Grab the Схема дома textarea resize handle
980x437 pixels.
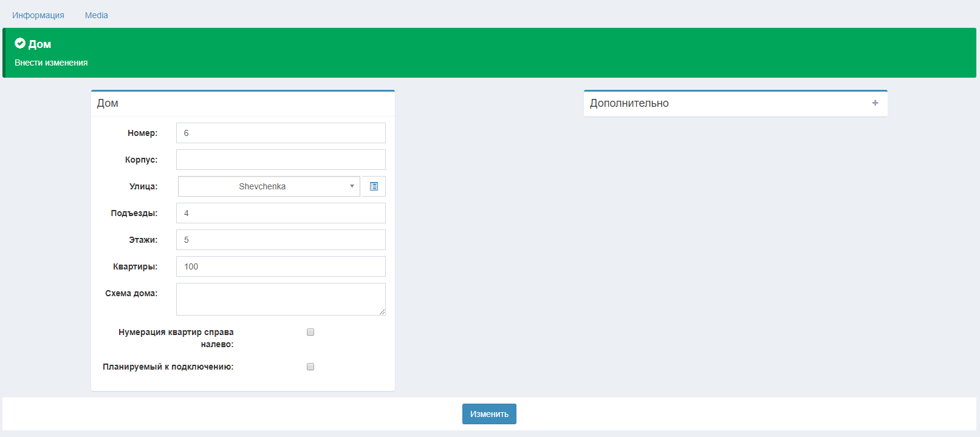382,312
